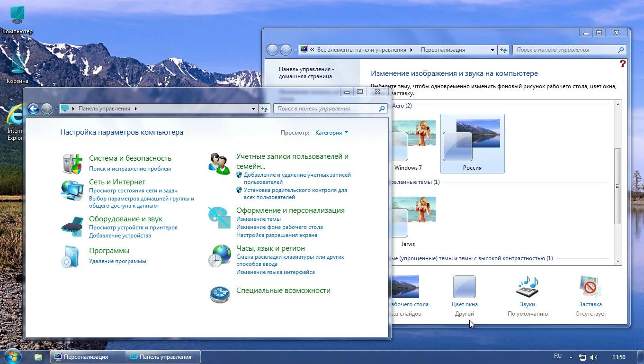Open recent pages dropdown in Personalization window
Image resolution: width=644 pixels, height=364 pixels.
295,50
